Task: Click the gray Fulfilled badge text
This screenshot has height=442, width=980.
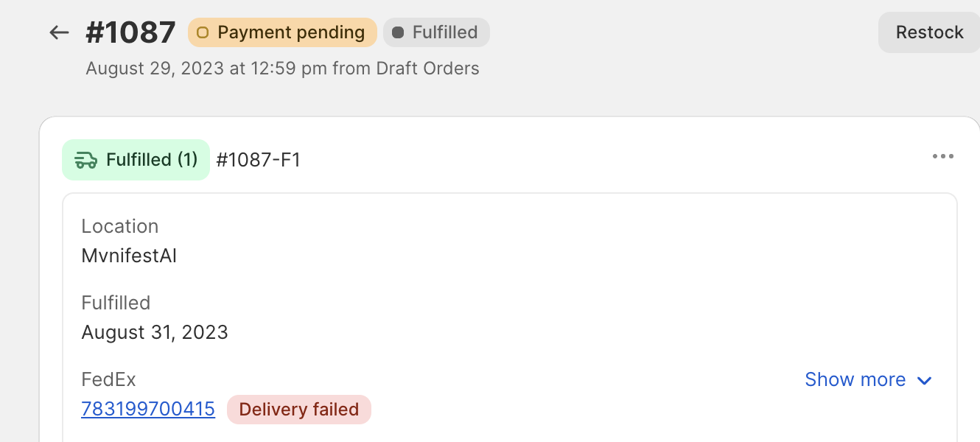Action: click(x=445, y=32)
